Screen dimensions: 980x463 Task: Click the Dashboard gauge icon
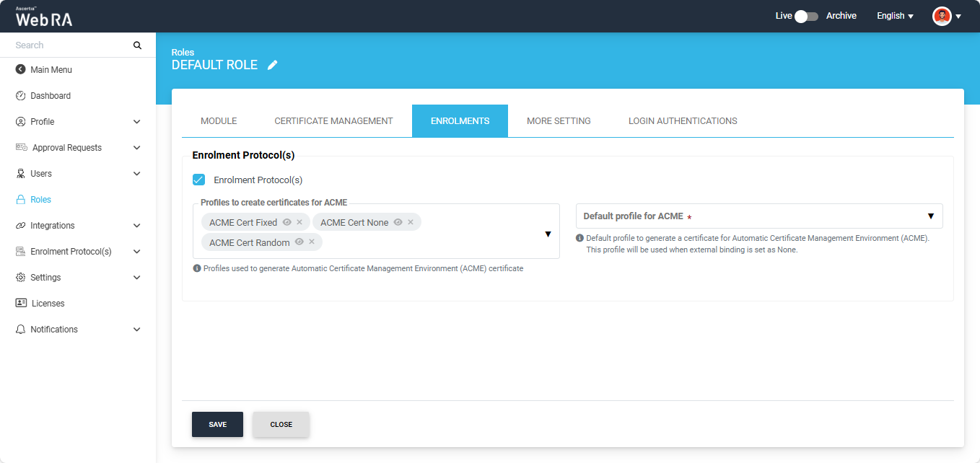pos(20,96)
